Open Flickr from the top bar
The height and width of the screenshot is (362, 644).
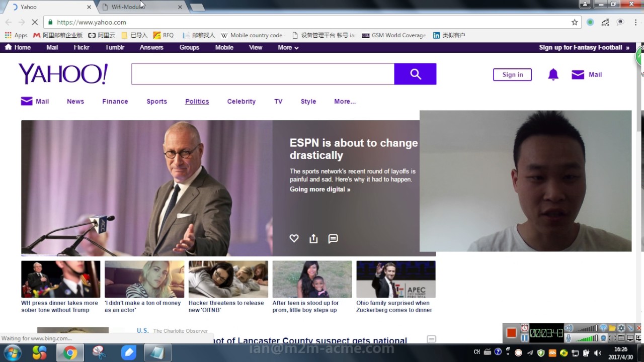pos(82,47)
